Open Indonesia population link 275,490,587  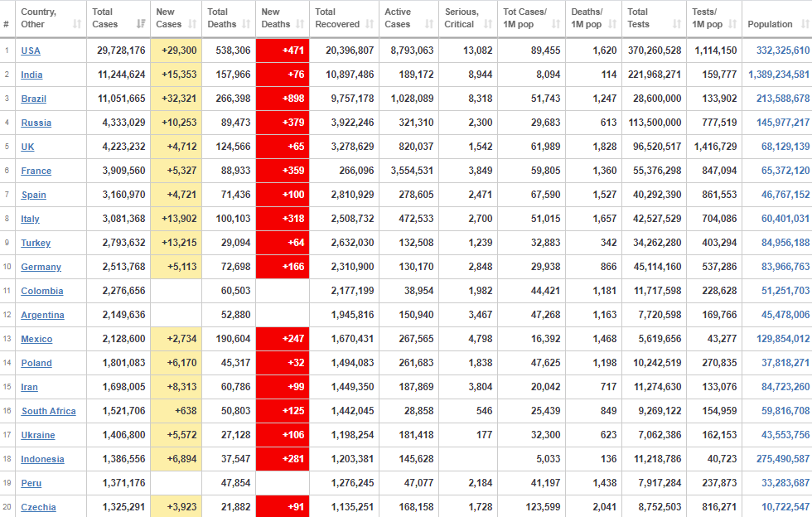783,459
